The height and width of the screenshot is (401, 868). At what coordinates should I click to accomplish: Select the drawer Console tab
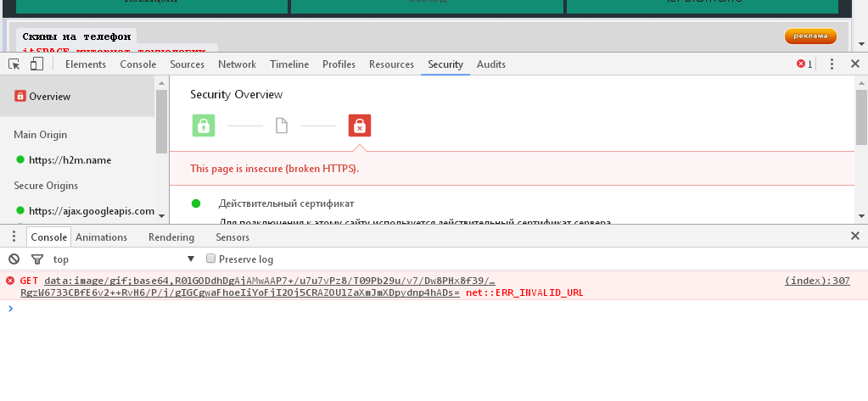[x=48, y=237]
